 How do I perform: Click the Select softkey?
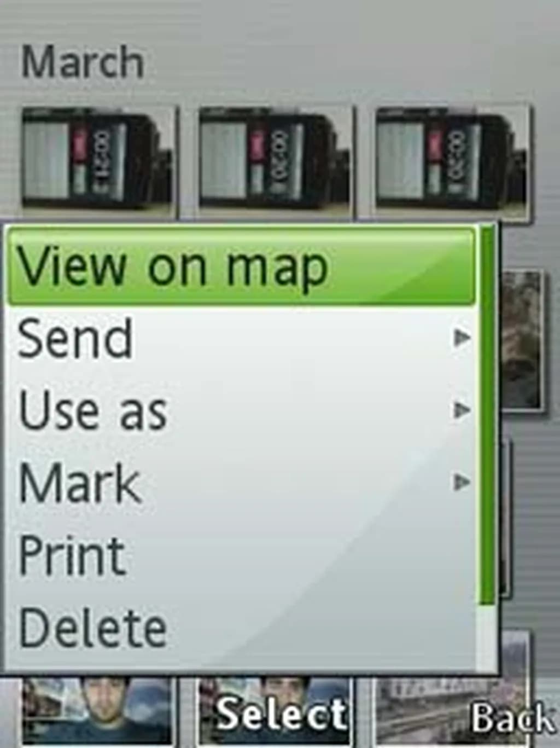click(x=282, y=714)
